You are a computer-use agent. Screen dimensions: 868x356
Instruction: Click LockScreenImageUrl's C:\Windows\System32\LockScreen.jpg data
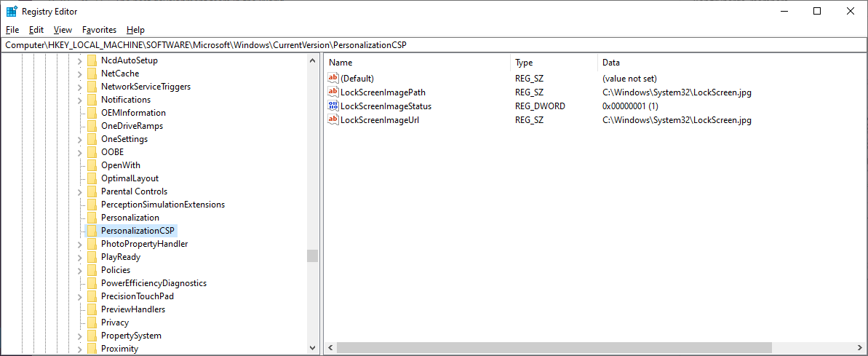(x=677, y=119)
